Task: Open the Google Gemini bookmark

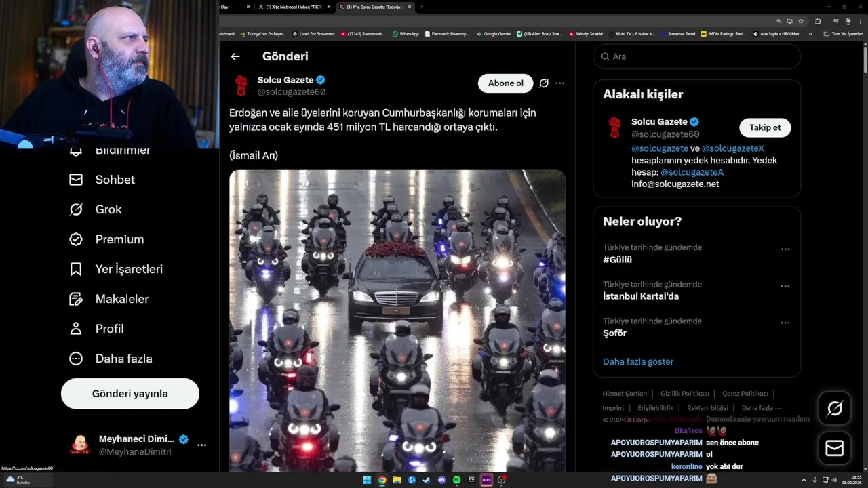Action: pyautogui.click(x=494, y=33)
